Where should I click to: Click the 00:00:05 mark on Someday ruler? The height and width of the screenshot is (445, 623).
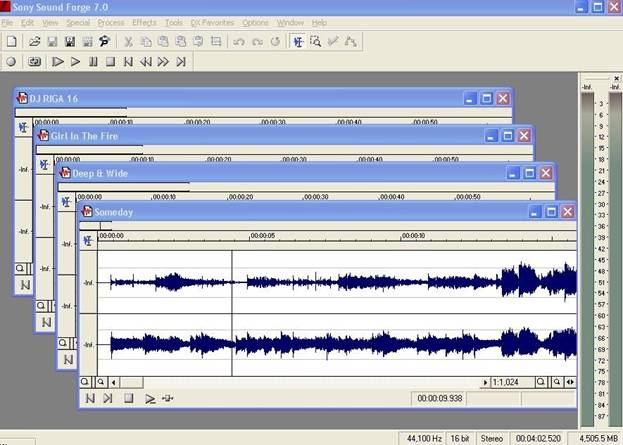tap(262, 236)
